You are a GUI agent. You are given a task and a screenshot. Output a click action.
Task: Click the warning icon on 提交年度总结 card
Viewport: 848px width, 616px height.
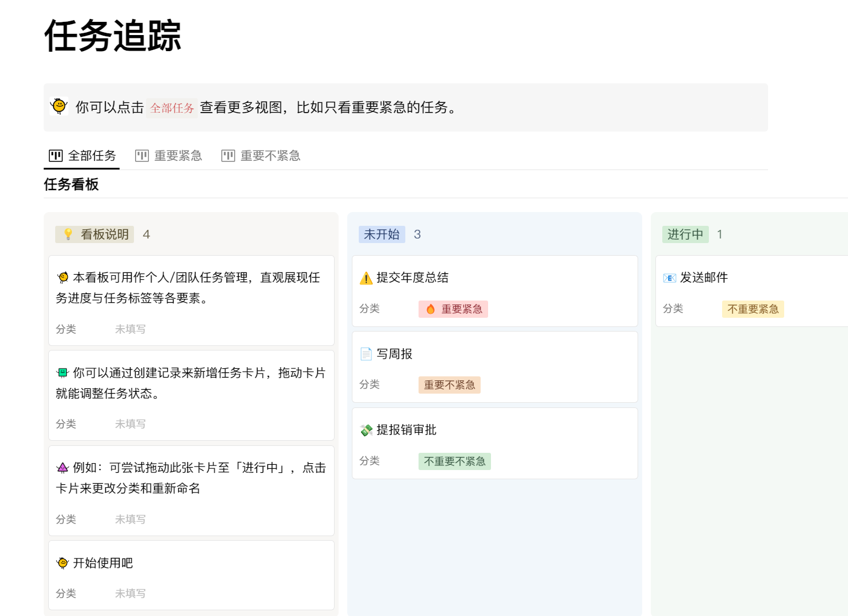(x=366, y=279)
